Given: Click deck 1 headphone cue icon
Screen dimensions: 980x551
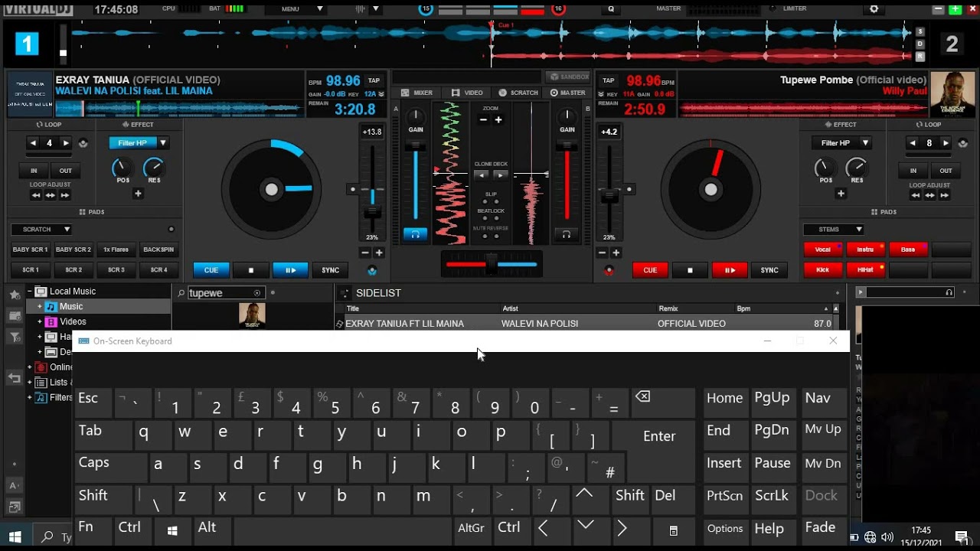Looking at the screenshot, I should point(415,234).
